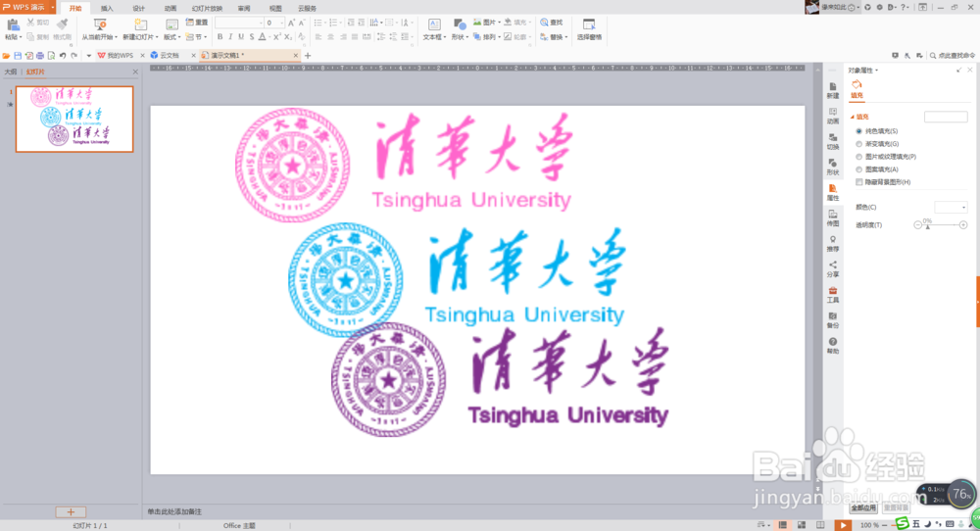The image size is (980, 531).
Task: Start slideshow with orange play button
Action: 843,525
